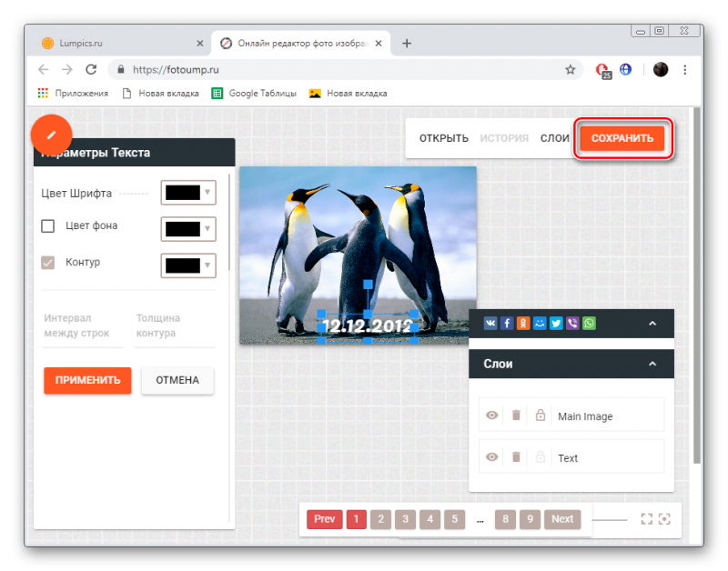Select the Text layer row
728x571 pixels.
point(571,457)
